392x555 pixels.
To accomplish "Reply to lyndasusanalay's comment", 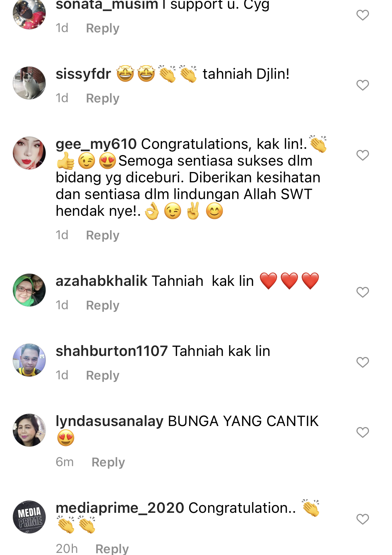I will pyautogui.click(x=108, y=462).
